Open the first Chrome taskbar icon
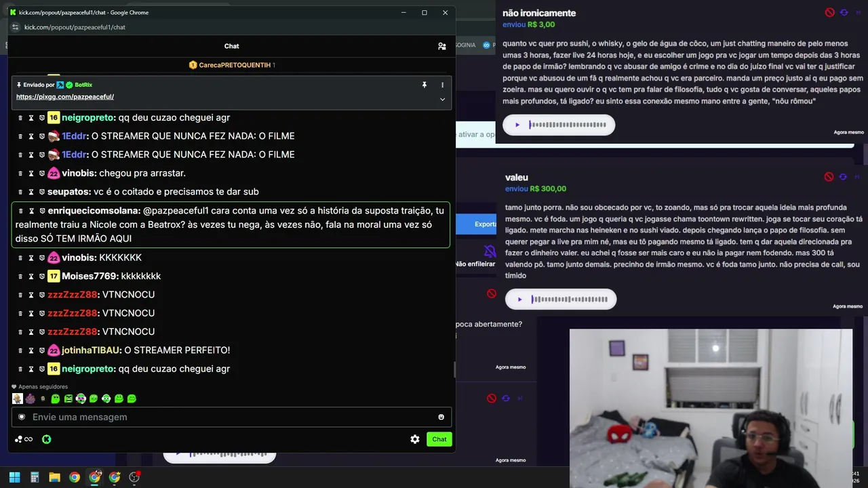The image size is (868, 488). [75, 477]
